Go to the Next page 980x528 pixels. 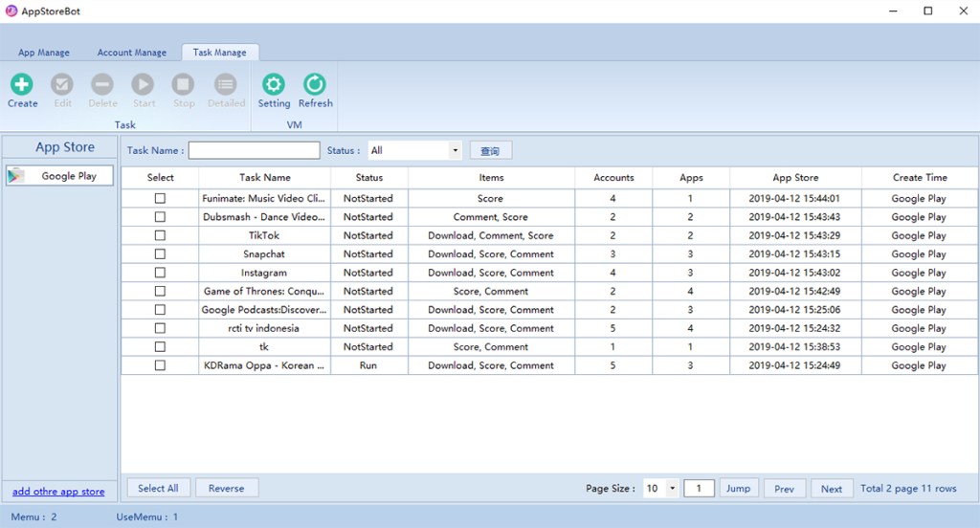click(x=832, y=489)
